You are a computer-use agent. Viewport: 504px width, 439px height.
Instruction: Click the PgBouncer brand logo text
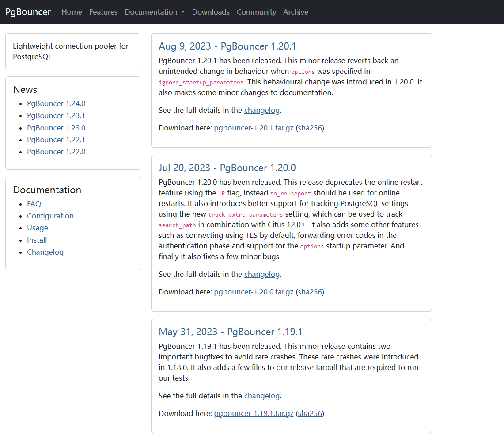point(28,12)
